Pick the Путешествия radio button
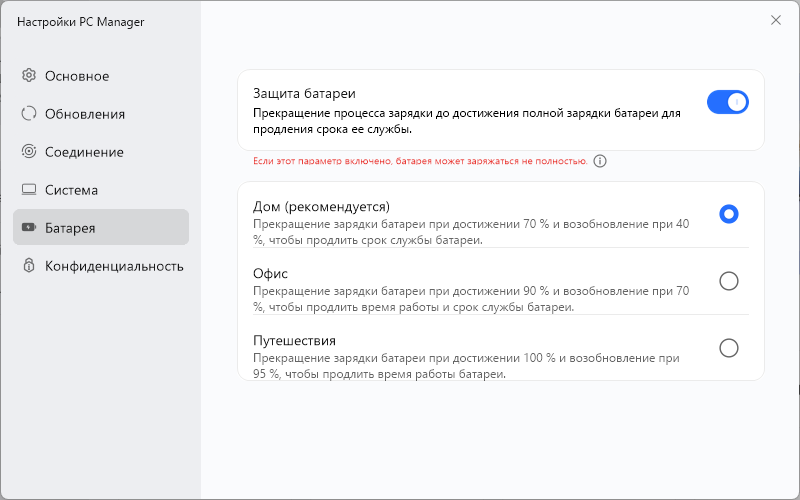This screenshot has height=500, width=800. coord(729,348)
